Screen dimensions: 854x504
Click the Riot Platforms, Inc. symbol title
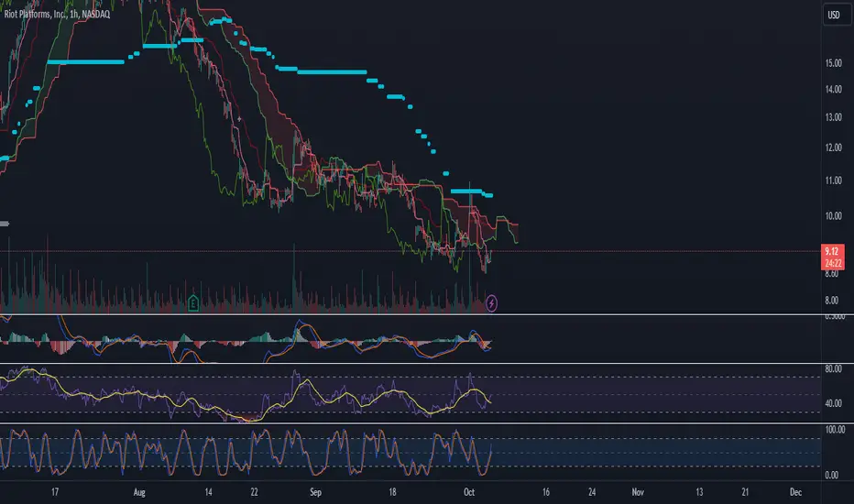coord(57,14)
